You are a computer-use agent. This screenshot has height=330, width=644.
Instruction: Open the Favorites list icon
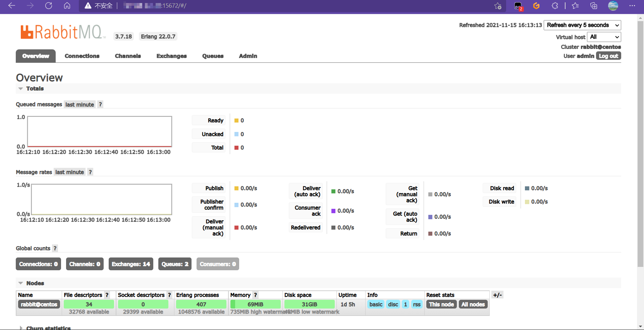576,6
